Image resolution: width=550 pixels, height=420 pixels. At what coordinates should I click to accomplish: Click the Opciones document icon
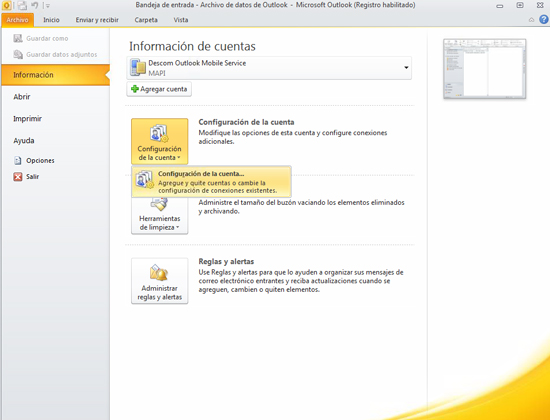point(18,161)
